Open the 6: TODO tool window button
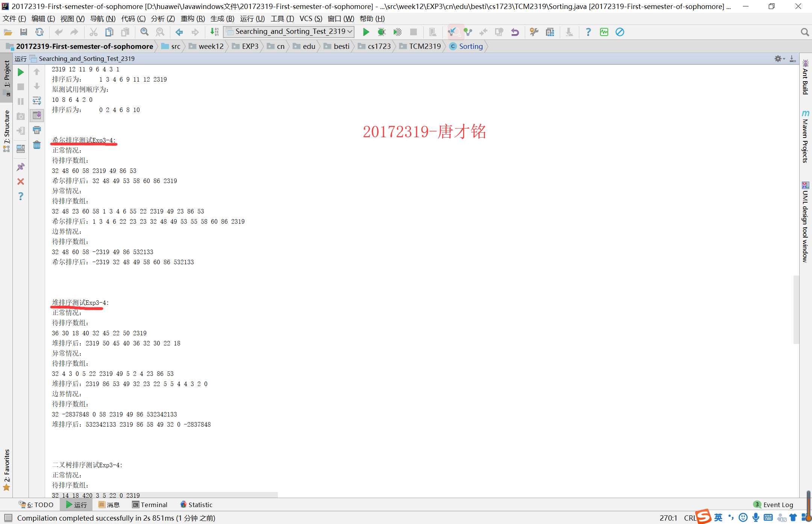The height and width of the screenshot is (524, 812). 36,505
